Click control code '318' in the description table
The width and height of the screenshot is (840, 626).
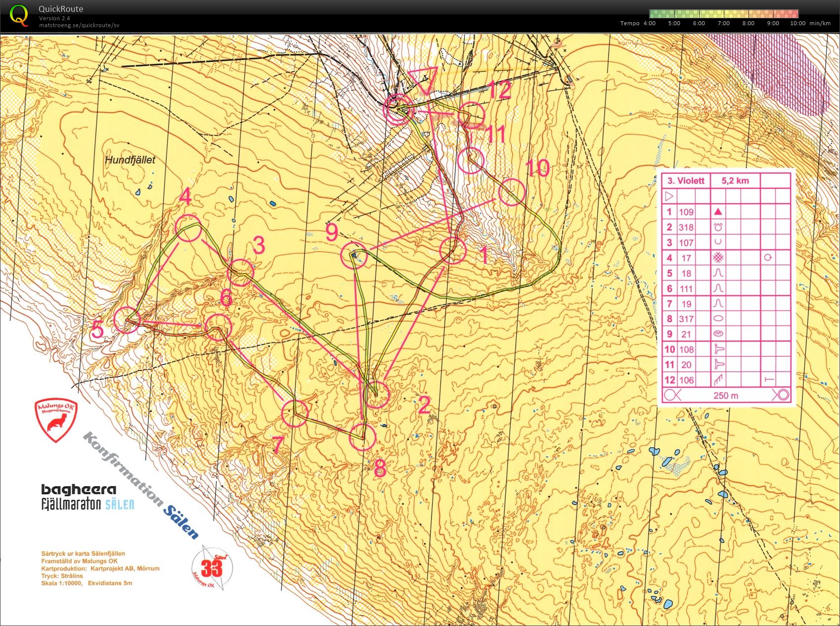pyautogui.click(x=686, y=227)
